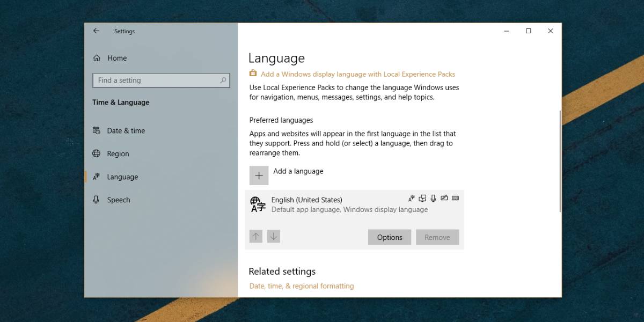The image size is (644, 322).
Task: Maximize the Settings window
Action: 529,31
